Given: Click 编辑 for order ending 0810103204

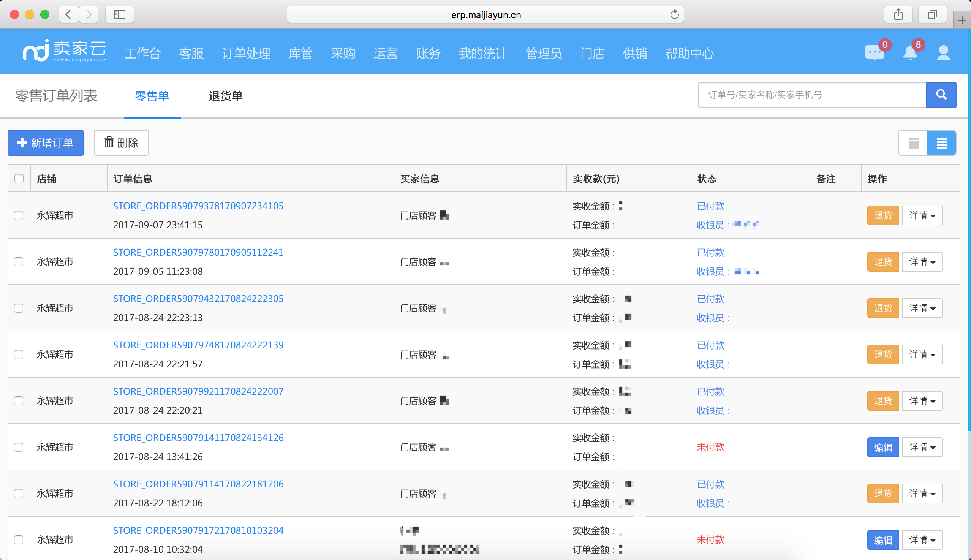Looking at the screenshot, I should [883, 539].
